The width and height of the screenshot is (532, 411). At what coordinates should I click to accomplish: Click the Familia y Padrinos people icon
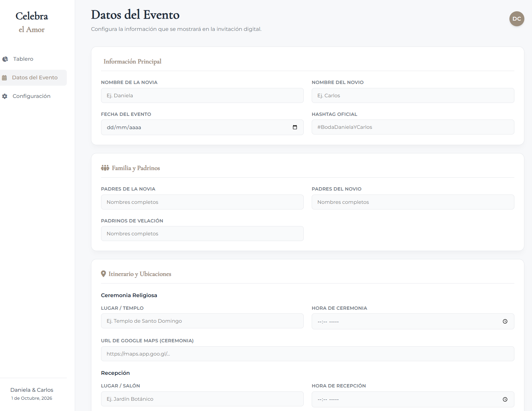point(105,168)
